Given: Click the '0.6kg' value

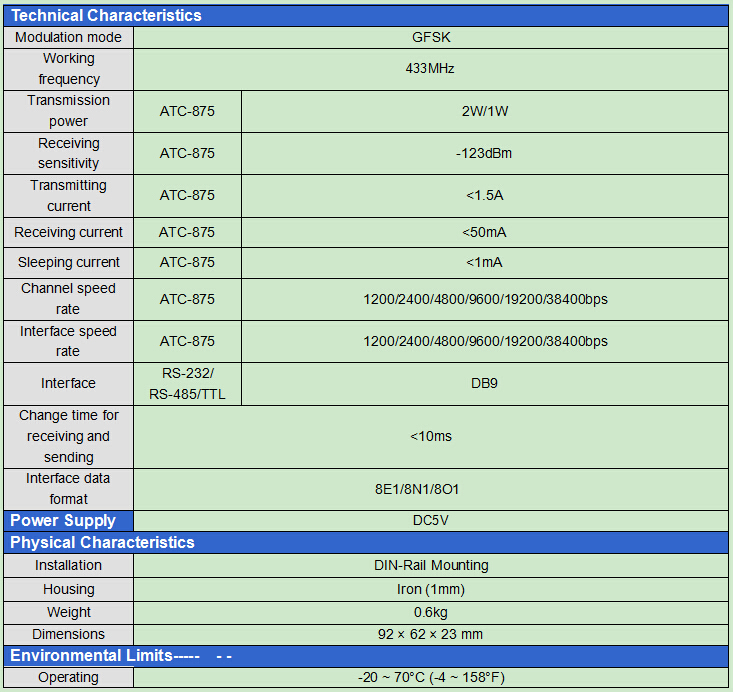Looking at the screenshot, I should coord(431,612).
